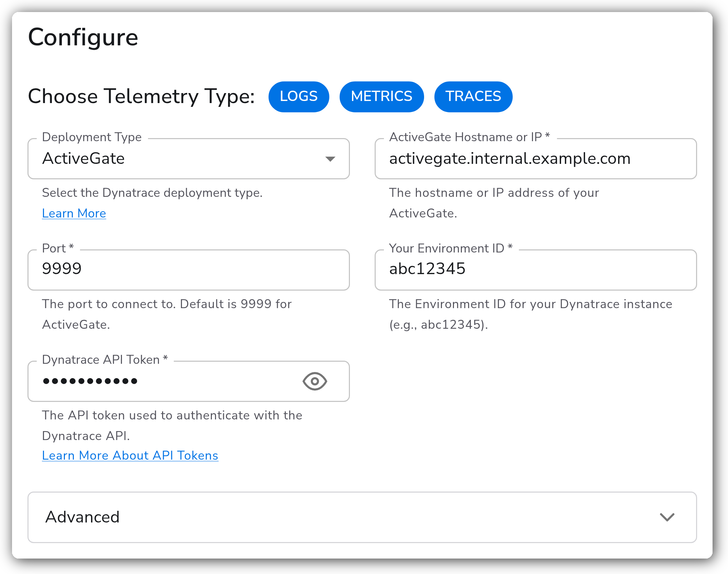
Task: Toggle the LOGS telemetry type chip
Action: pyautogui.click(x=298, y=97)
